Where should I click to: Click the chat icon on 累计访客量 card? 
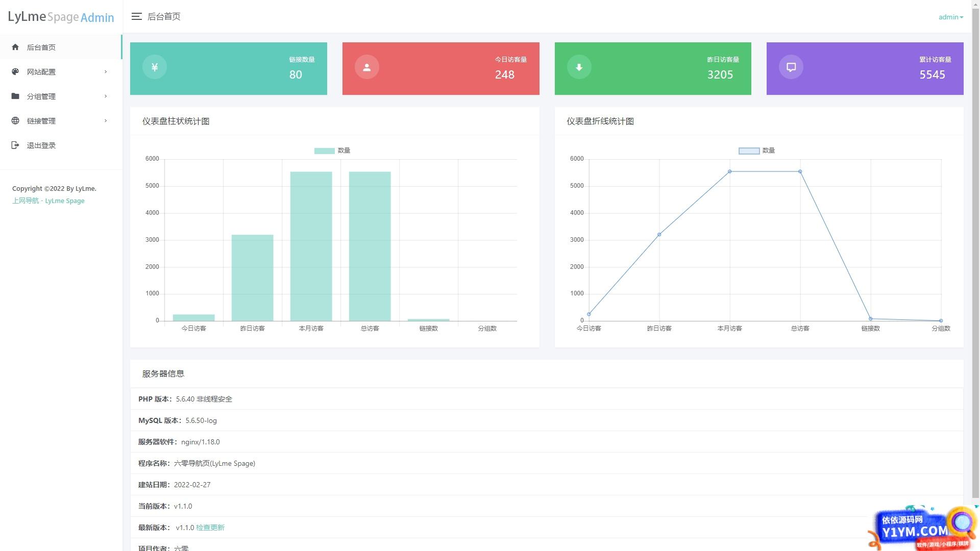791,67
